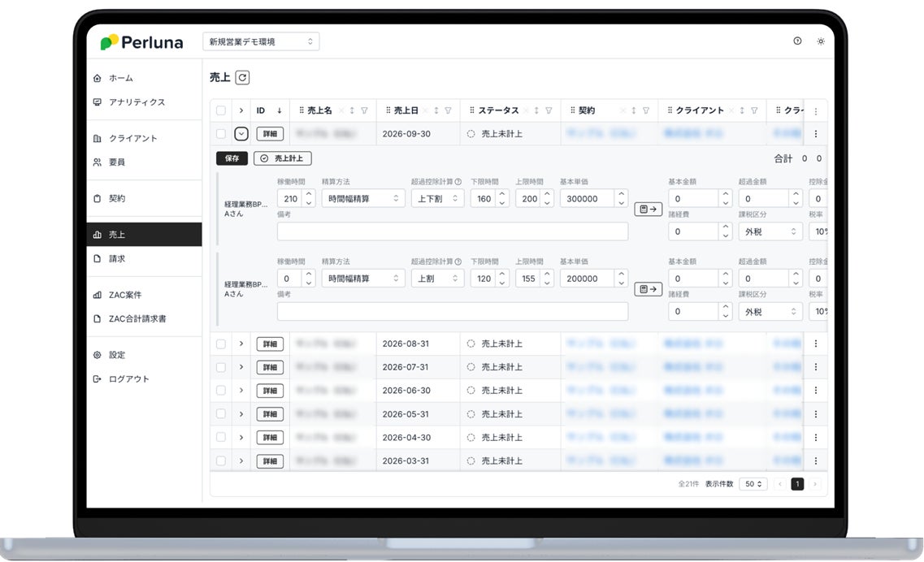This screenshot has height=562, width=924.
Task: Click calculate arrow button beside 200000 unit price
Action: coord(649,289)
